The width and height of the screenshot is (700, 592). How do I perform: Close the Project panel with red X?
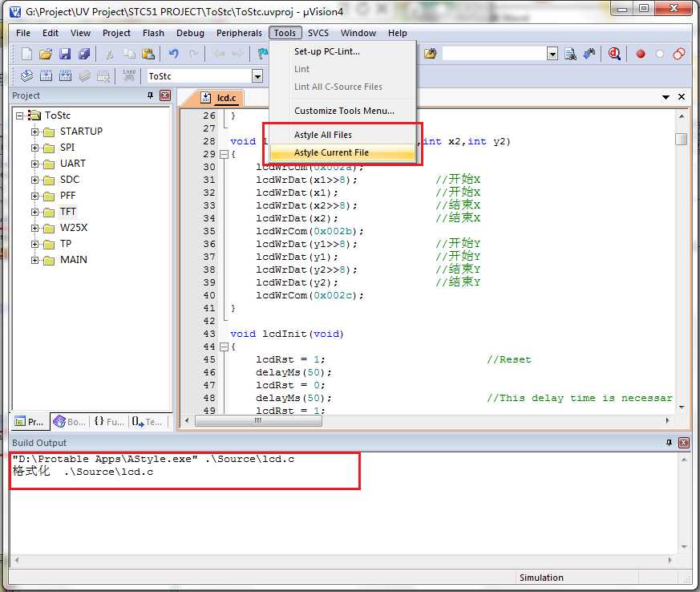coord(165,95)
